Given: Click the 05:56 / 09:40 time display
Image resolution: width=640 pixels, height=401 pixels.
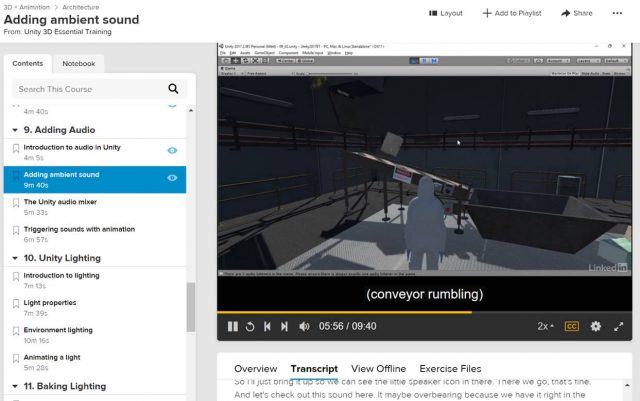Looking at the screenshot, I should pyautogui.click(x=348, y=326).
